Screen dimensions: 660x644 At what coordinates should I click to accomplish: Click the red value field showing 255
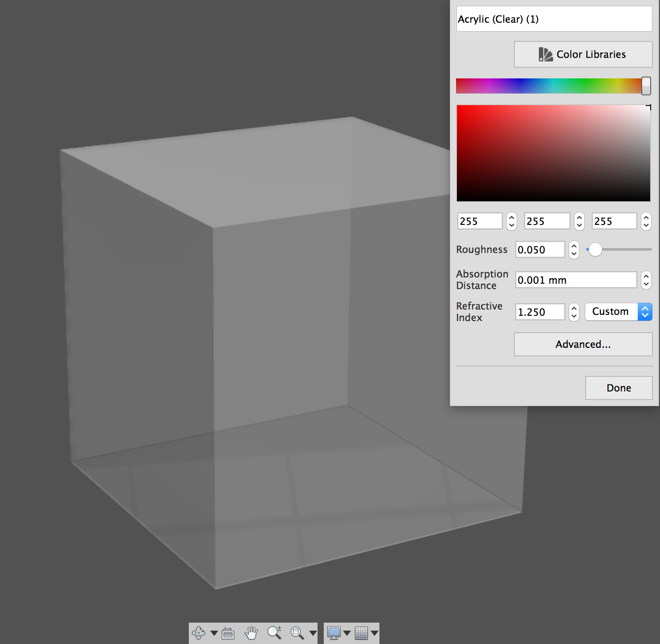pyautogui.click(x=480, y=221)
